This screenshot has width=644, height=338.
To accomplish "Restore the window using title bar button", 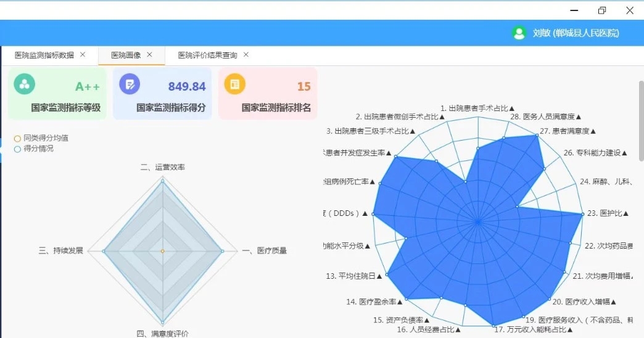I will [601, 10].
